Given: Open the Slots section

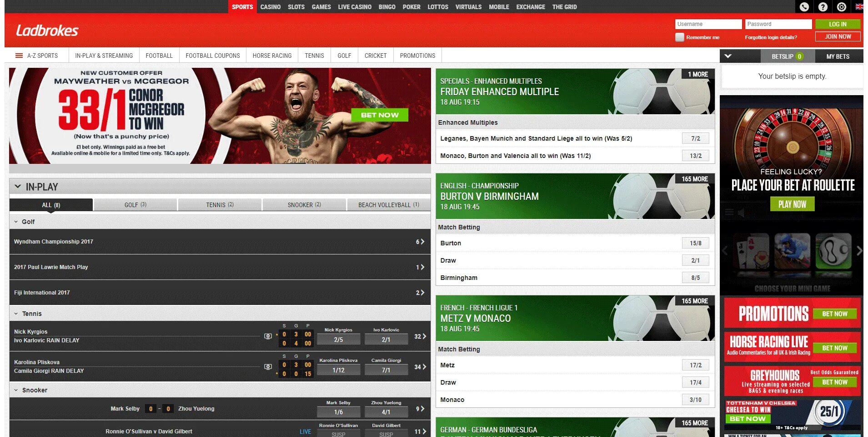Looking at the screenshot, I should coord(296,7).
